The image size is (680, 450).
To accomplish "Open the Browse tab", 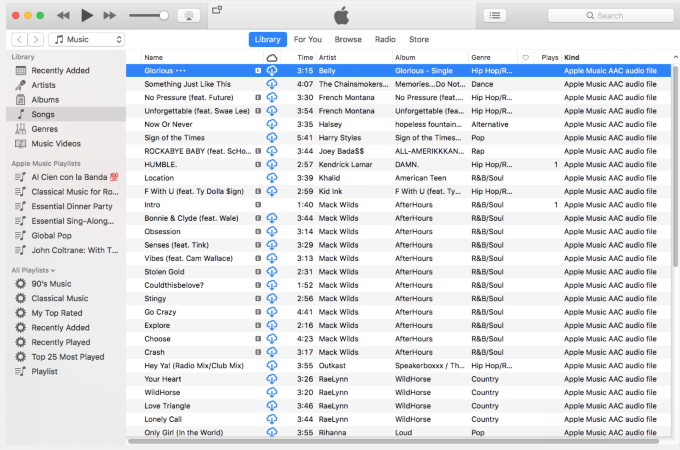I will click(348, 39).
